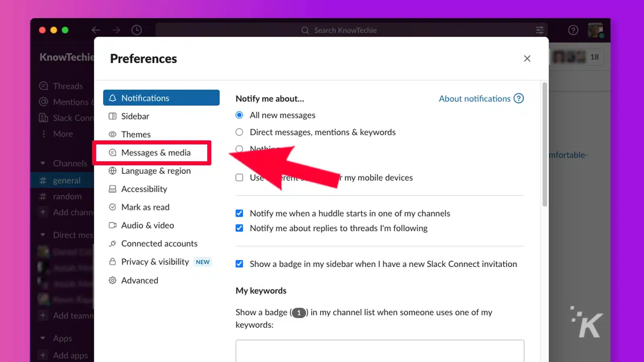The image size is (644, 362).
Task: Open the search filter sliders icon
Action: pyautogui.click(x=539, y=30)
